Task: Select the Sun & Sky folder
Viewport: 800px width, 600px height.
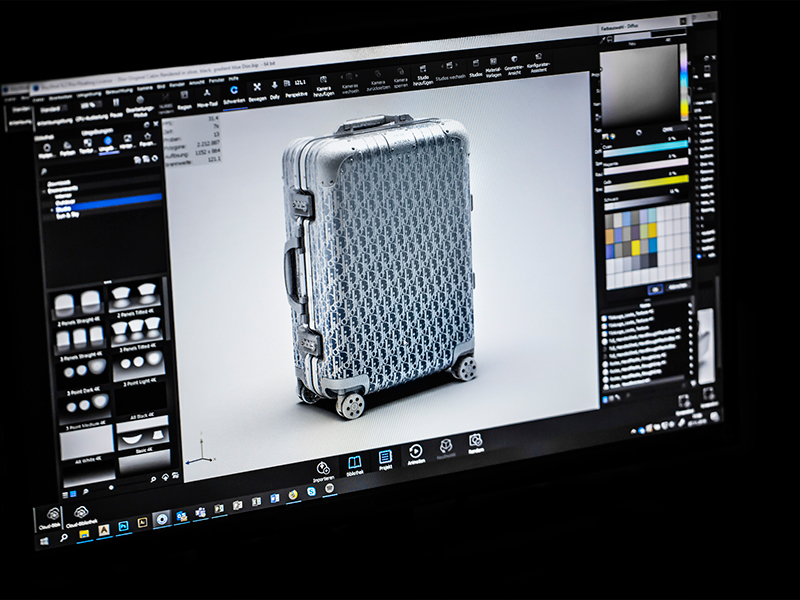Action: click(68, 215)
